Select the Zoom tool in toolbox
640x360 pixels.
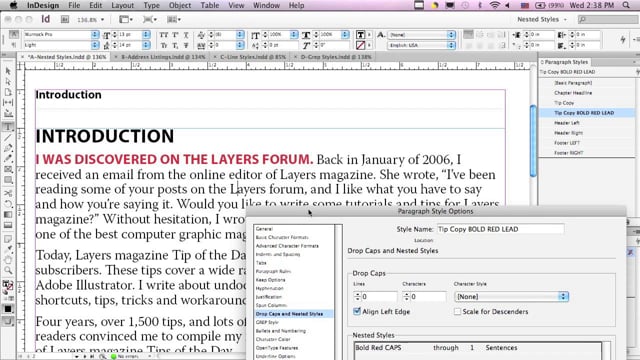(x=8, y=271)
